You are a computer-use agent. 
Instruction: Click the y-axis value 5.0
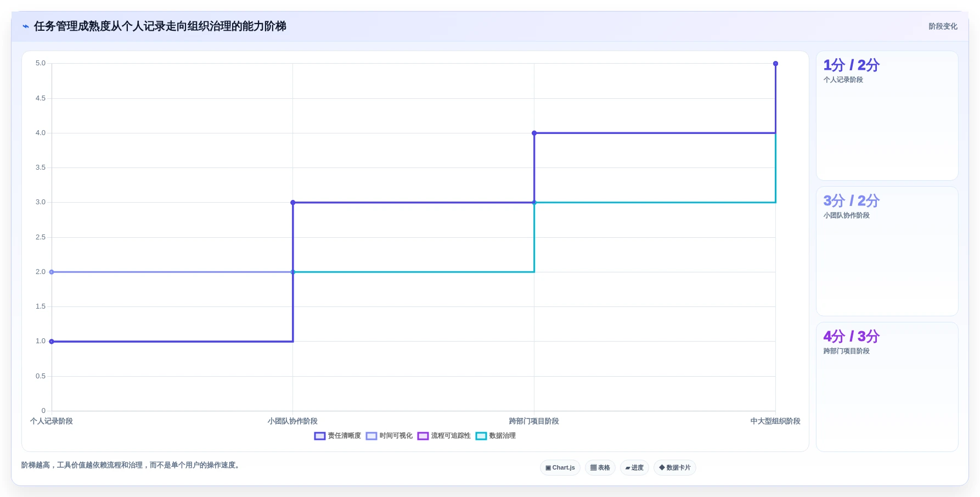[41, 63]
